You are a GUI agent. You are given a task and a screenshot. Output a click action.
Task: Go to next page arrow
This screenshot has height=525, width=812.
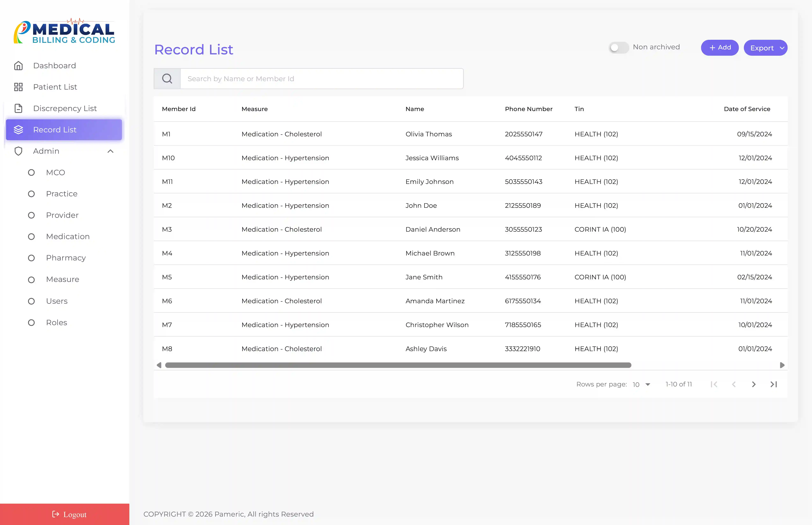[x=754, y=385]
